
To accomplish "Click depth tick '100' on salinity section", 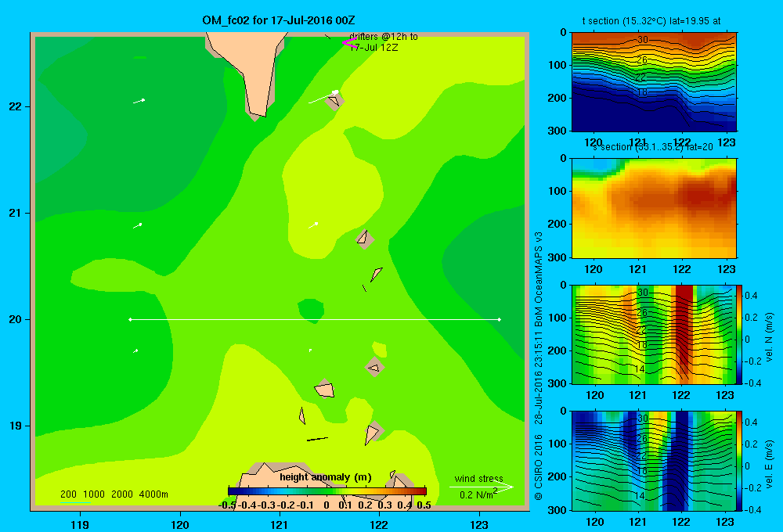I will coord(557,191).
